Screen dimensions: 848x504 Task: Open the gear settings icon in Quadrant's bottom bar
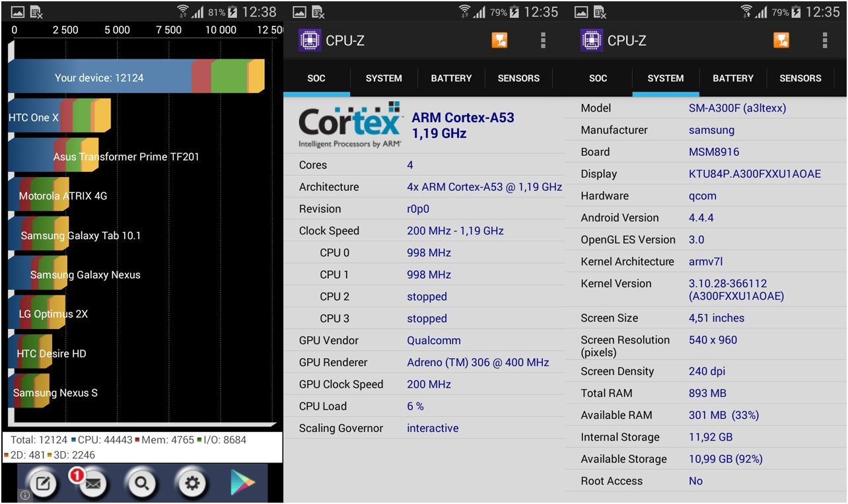192,484
